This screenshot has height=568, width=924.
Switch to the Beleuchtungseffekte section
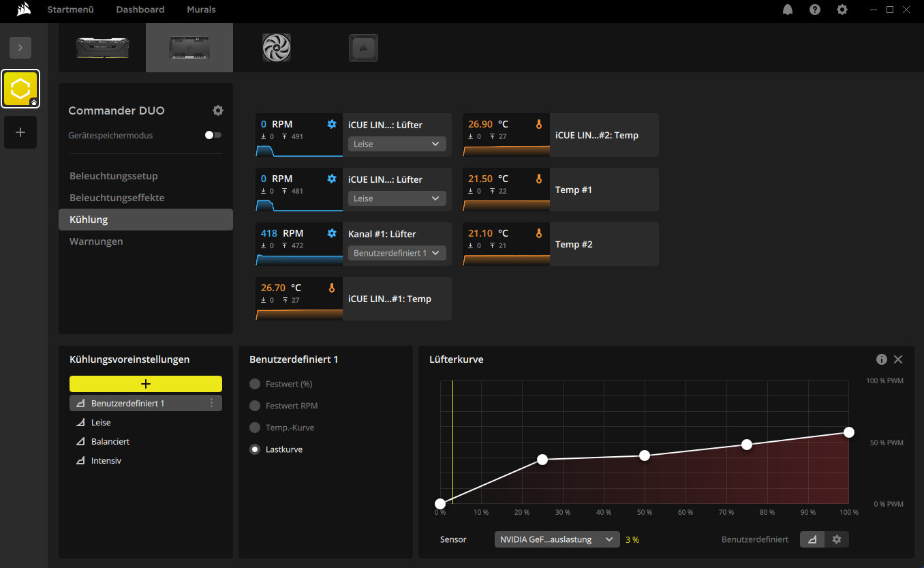[117, 198]
